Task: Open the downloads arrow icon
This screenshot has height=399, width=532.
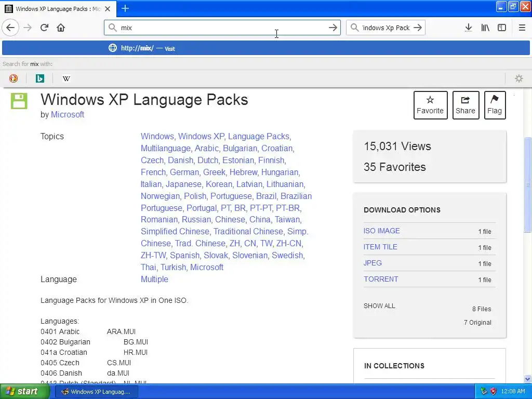Action: (468, 28)
